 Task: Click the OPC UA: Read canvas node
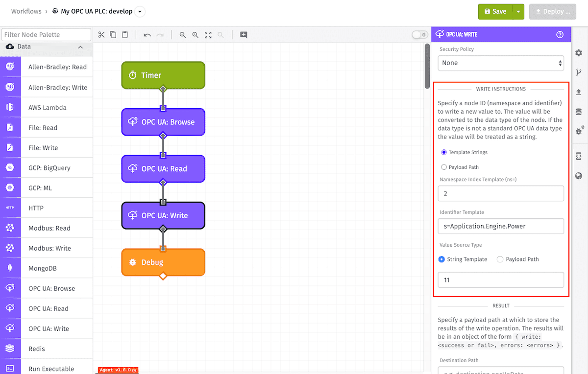point(163,169)
